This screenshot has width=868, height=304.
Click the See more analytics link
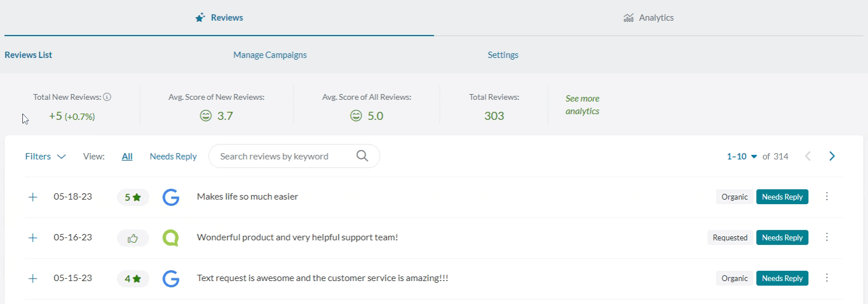click(582, 105)
